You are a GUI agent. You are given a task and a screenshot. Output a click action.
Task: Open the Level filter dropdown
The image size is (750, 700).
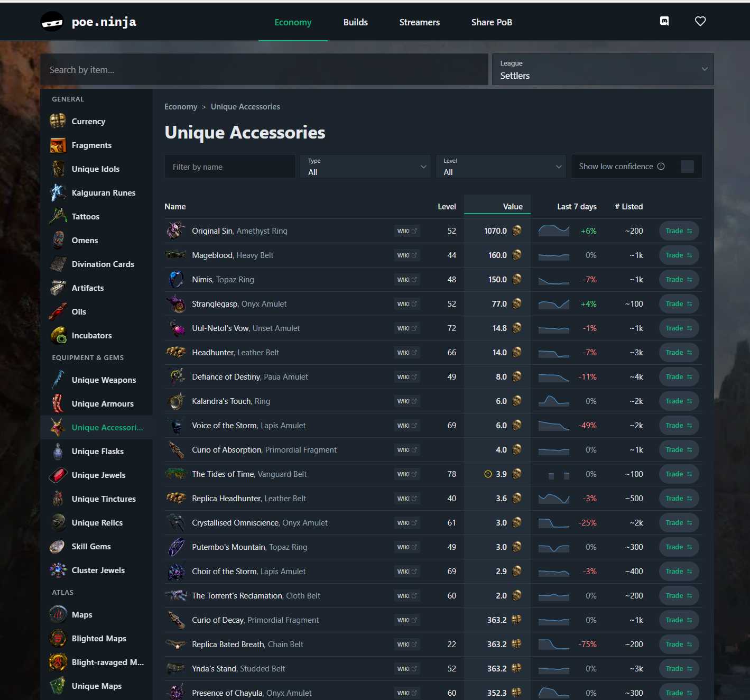tap(501, 167)
